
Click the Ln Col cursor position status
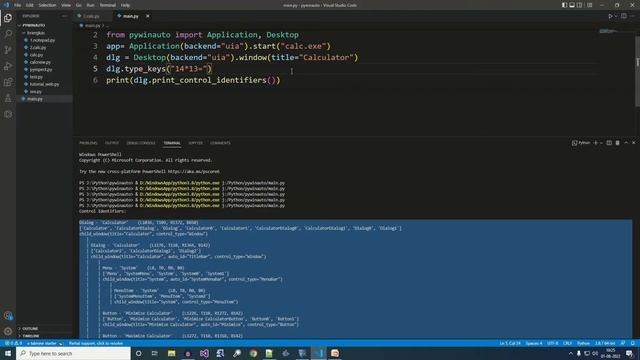510,343
